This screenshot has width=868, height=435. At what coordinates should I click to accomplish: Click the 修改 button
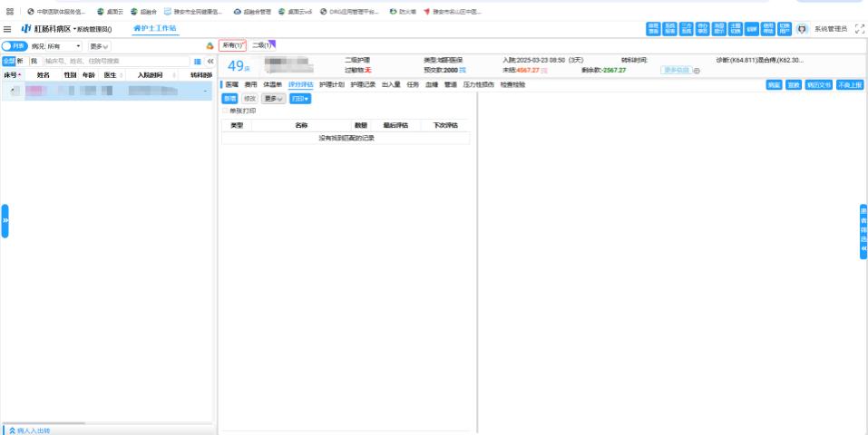249,99
